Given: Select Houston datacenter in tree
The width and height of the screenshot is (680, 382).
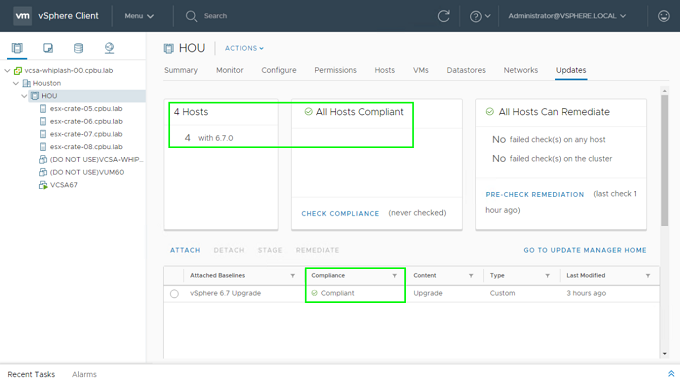Looking at the screenshot, I should [x=47, y=83].
